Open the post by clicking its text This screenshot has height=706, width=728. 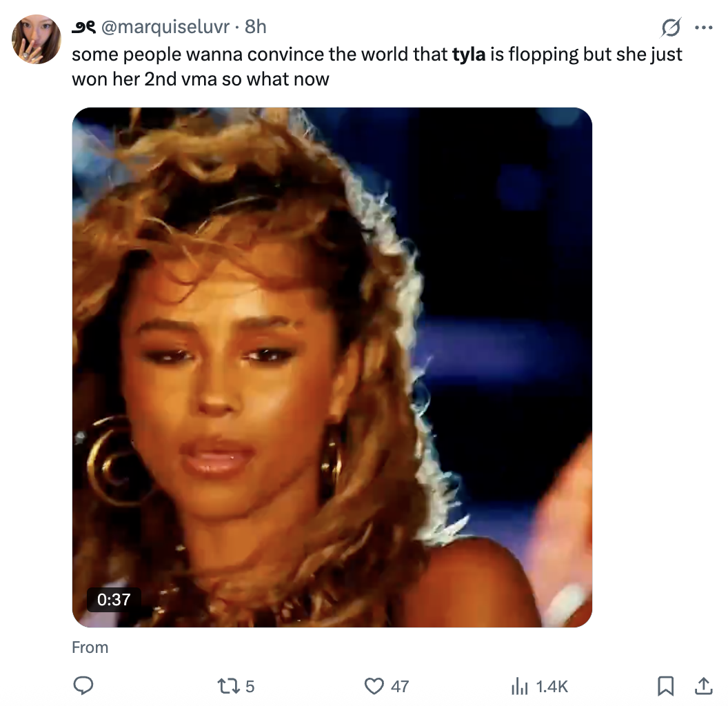coord(276,79)
